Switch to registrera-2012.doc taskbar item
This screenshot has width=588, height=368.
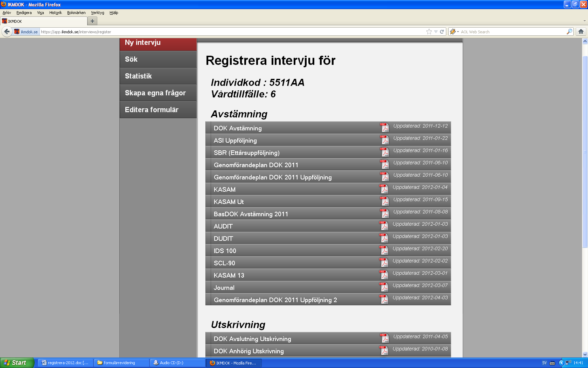pyautogui.click(x=65, y=363)
